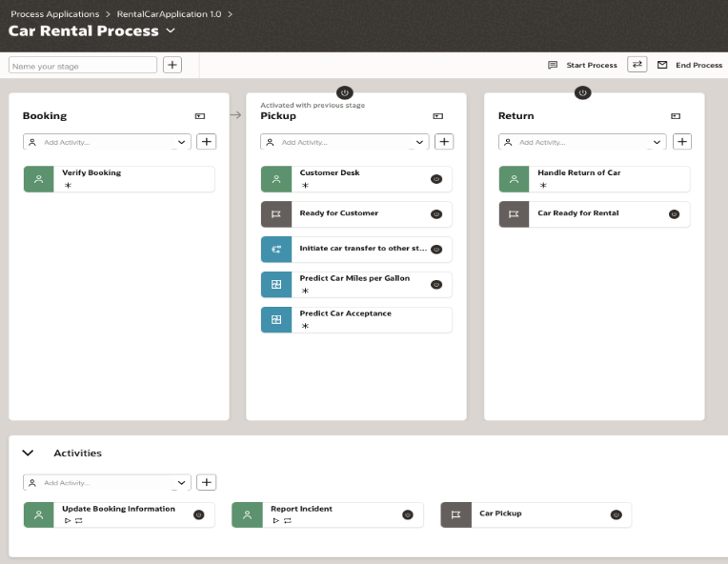The image size is (728, 564).
Task: Go to Process Applications breadcrumb
Action: coord(54,14)
